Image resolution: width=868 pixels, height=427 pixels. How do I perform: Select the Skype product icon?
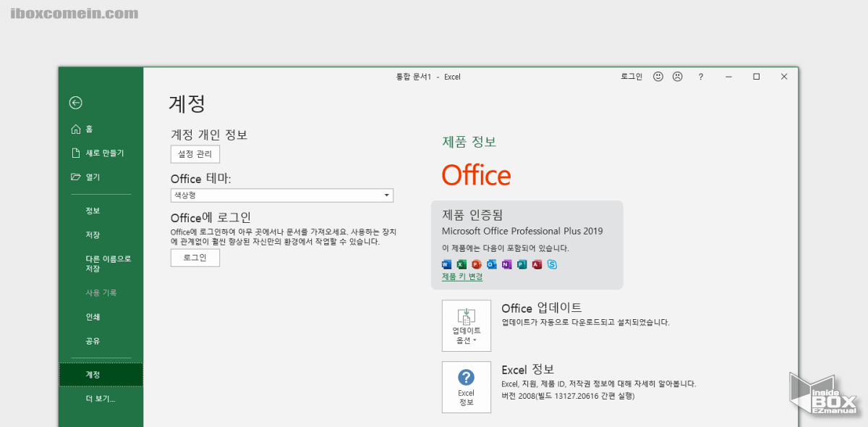tap(552, 264)
